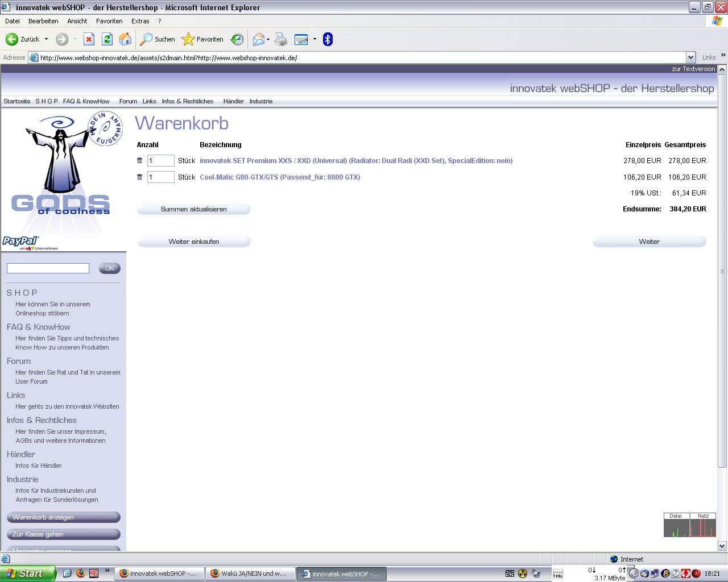
Task: Open the Windows Start menu
Action: coord(28,573)
